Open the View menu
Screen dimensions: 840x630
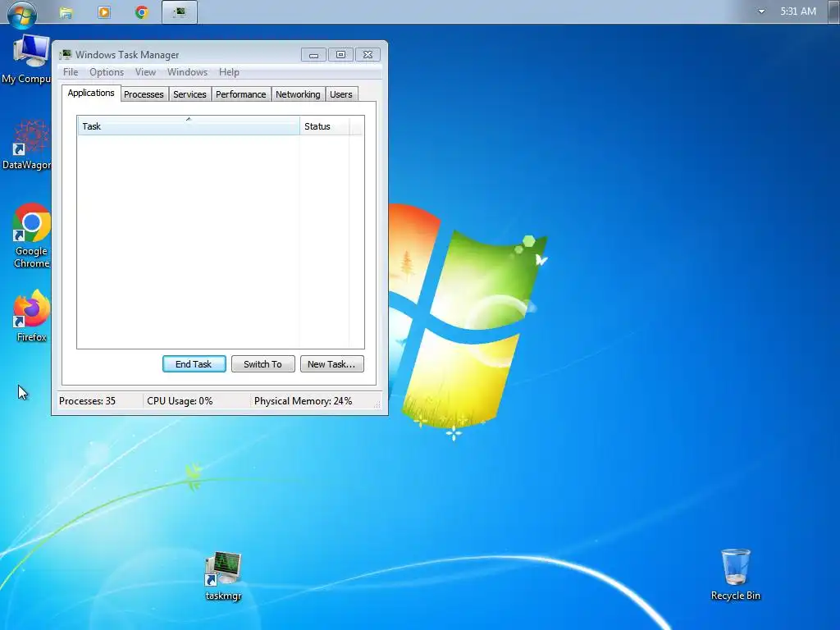pyautogui.click(x=145, y=72)
